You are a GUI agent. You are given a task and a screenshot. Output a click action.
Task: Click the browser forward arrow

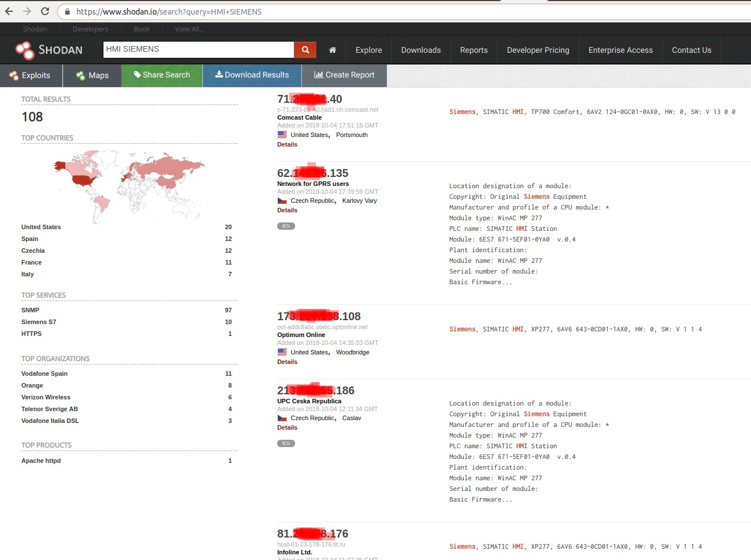(x=27, y=11)
